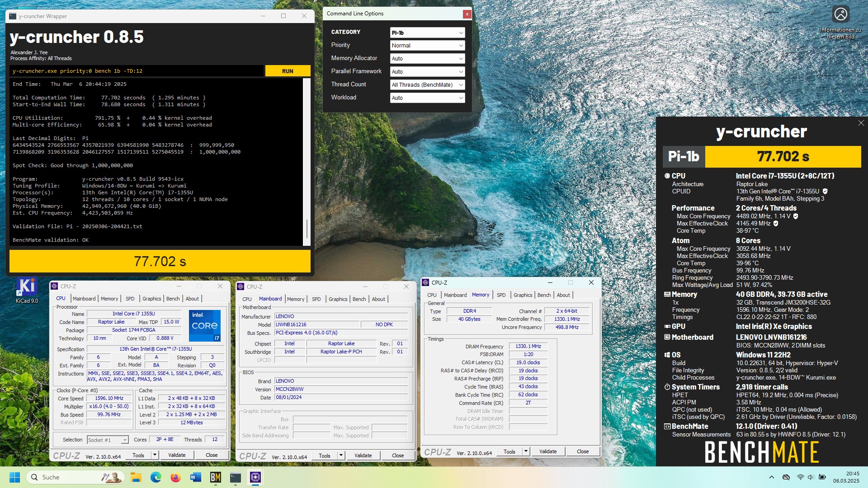This screenshot has height=488, width=868.
Task: Click the Suche taskbar search box
Action: [x=75, y=477]
